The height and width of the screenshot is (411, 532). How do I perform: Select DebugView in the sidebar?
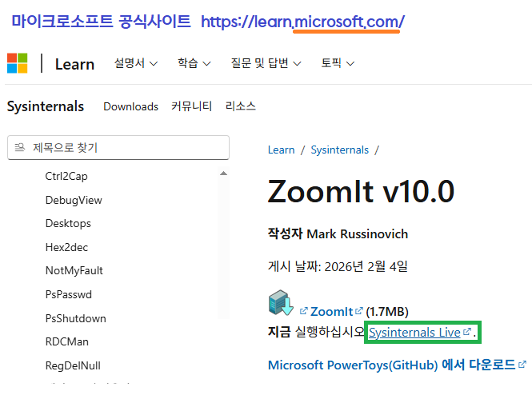click(74, 200)
